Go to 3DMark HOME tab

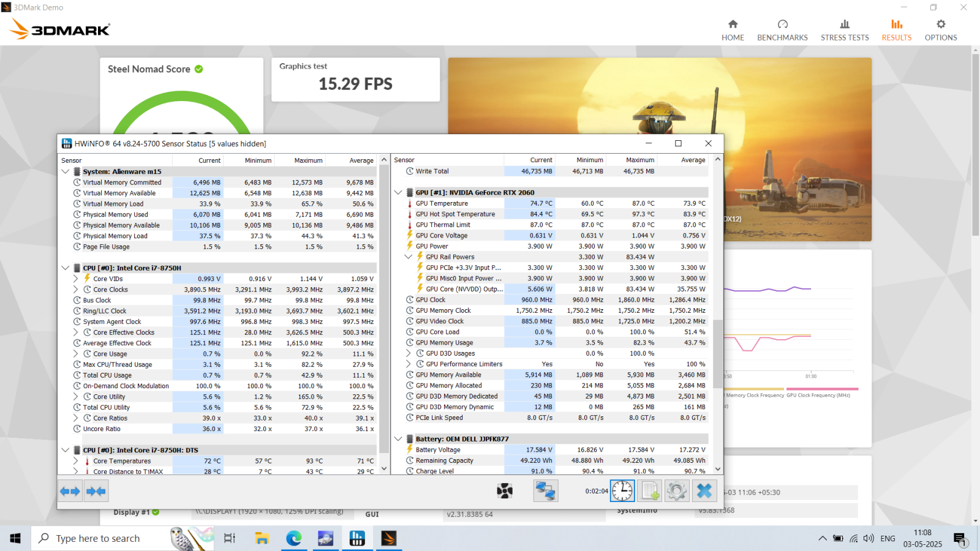(733, 29)
